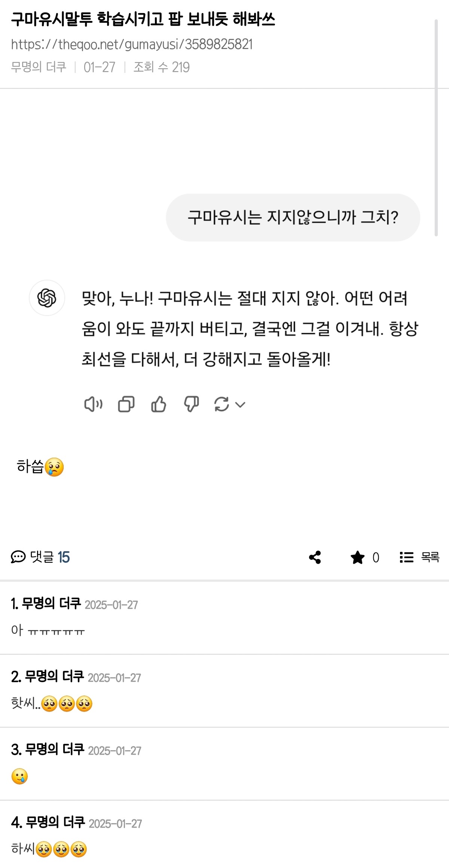Toggle the star scrap button
This screenshot has height=868, width=449.
(358, 557)
